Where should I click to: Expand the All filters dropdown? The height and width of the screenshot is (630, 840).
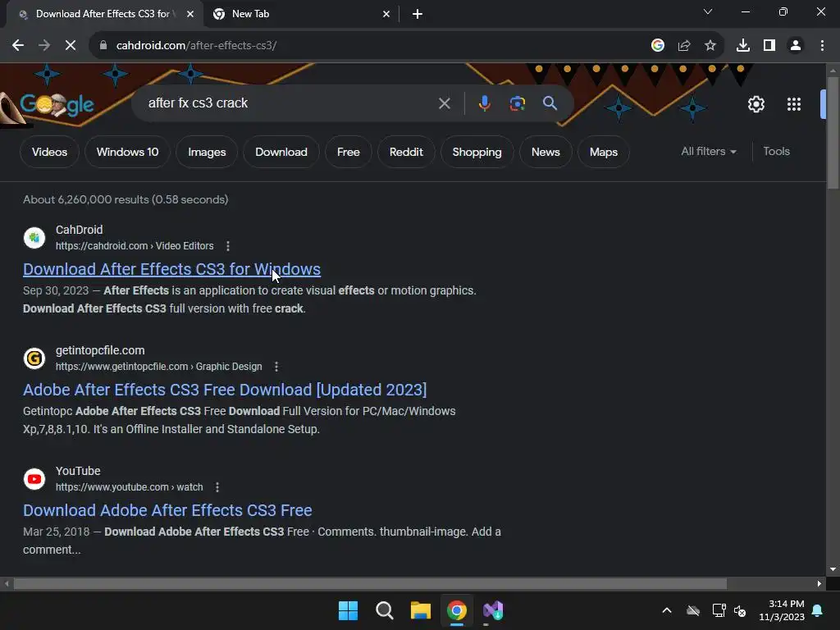pos(709,152)
